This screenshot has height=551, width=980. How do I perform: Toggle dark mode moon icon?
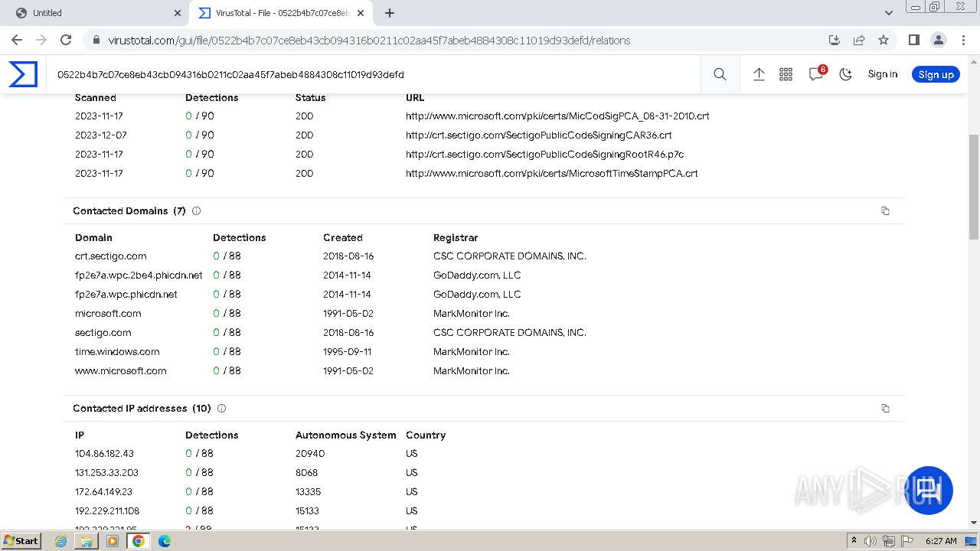tap(846, 74)
